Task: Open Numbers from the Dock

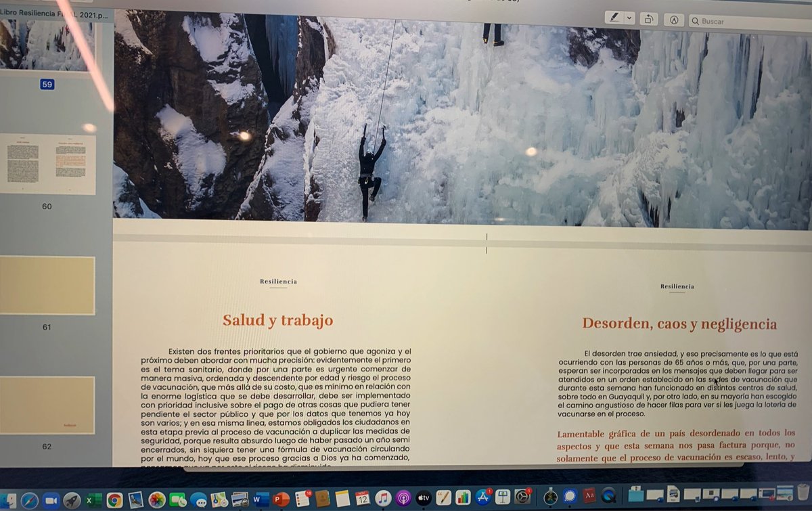Action: tap(463, 498)
